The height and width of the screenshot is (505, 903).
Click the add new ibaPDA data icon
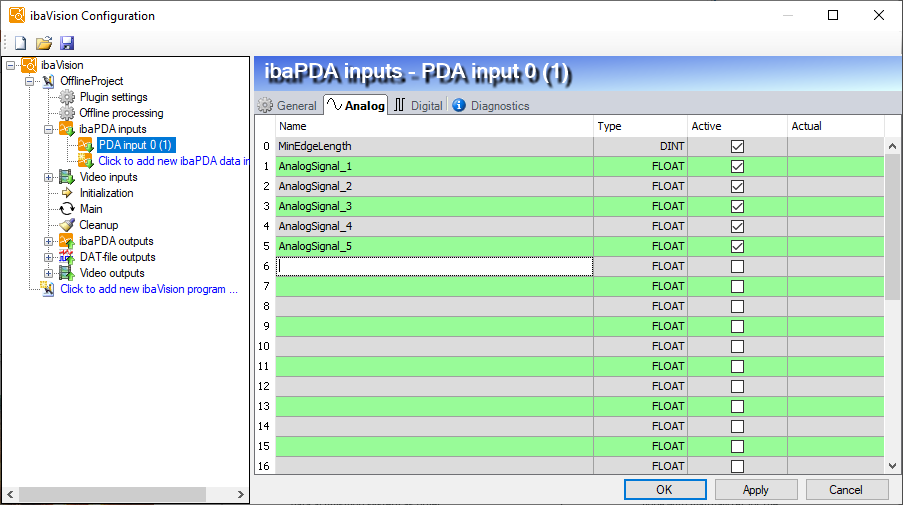click(x=86, y=161)
